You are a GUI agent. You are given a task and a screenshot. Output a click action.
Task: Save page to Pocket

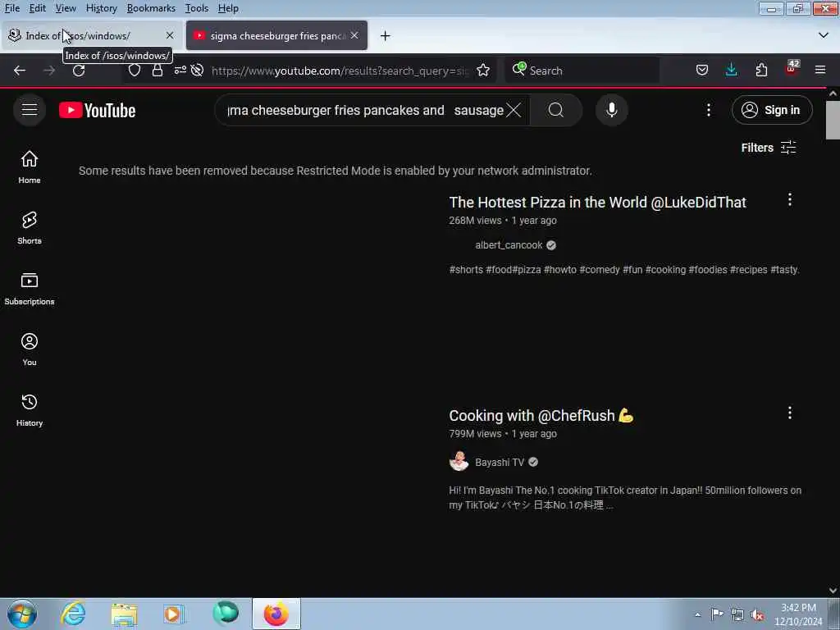pyautogui.click(x=702, y=71)
